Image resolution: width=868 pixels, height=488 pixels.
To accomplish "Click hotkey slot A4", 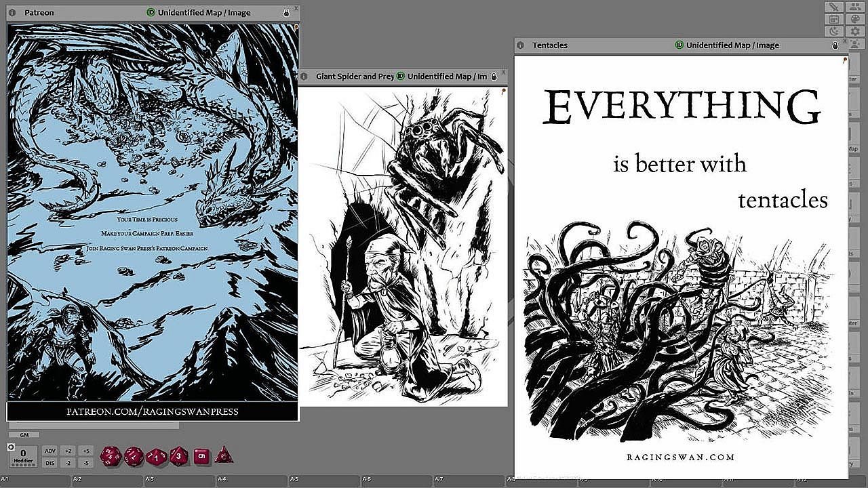I will pyautogui.click(x=252, y=481).
